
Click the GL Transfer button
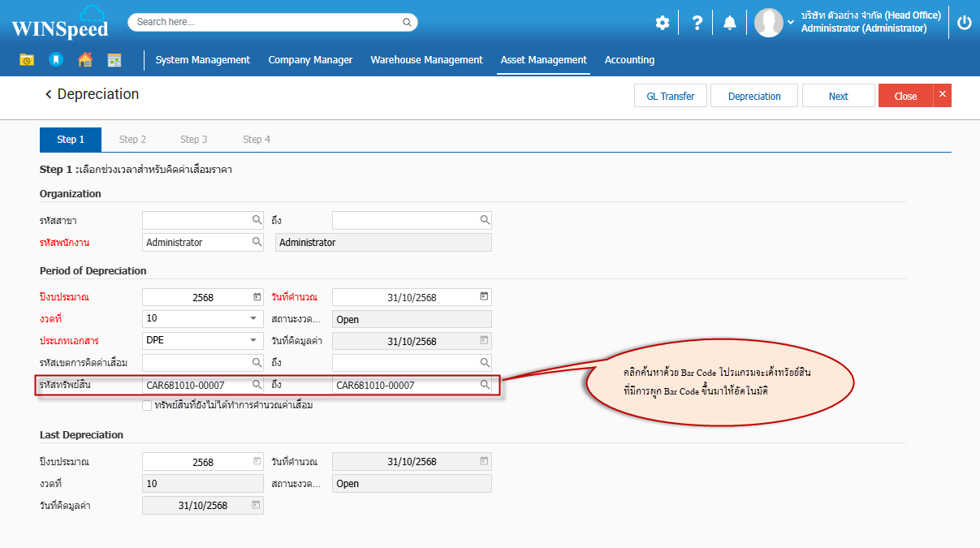point(670,96)
